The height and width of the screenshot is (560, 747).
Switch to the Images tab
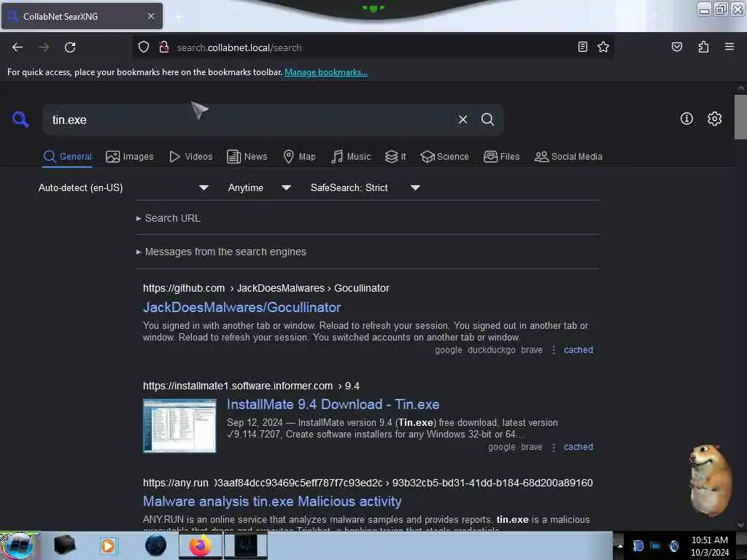pos(130,157)
